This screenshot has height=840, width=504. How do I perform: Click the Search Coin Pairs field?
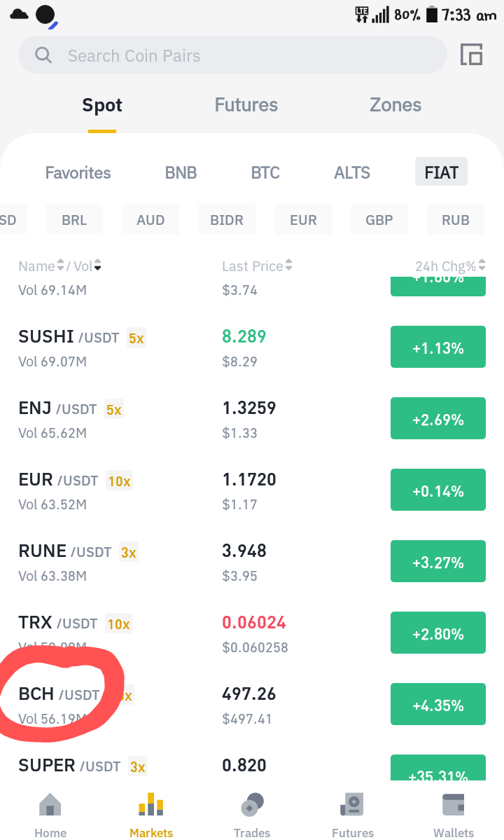[x=232, y=55]
